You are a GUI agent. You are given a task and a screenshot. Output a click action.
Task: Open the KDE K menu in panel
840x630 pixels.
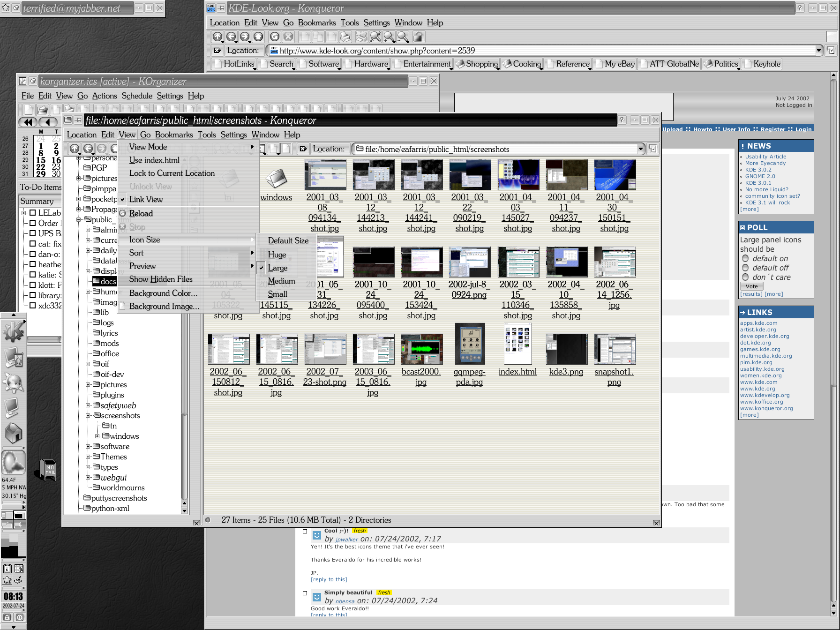pos(13,331)
